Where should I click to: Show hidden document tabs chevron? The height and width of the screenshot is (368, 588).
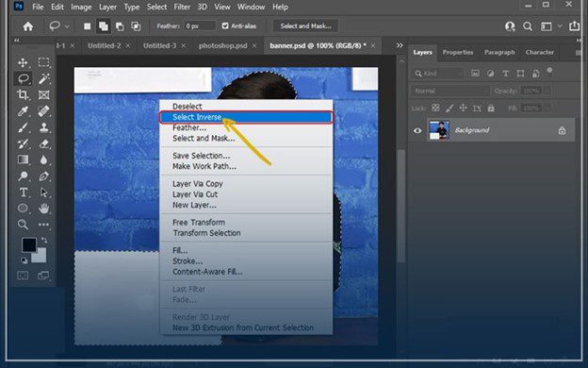tap(400, 45)
